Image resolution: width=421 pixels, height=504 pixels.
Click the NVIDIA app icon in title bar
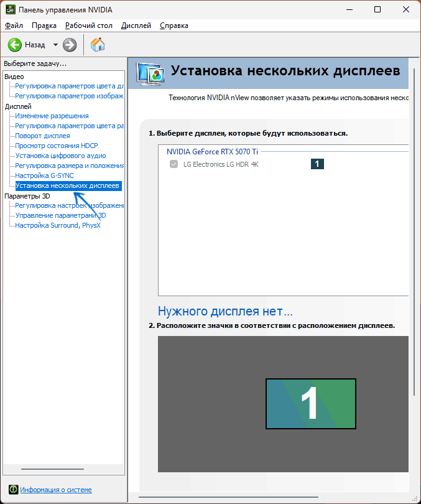pyautogui.click(x=11, y=9)
